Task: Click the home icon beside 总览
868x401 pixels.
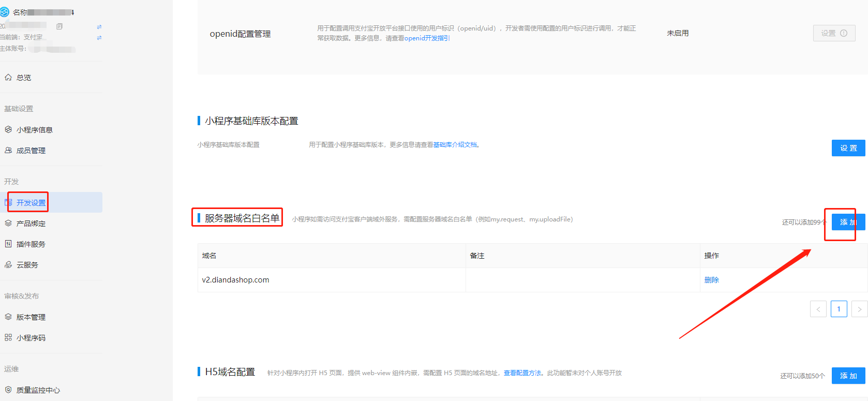Action: pos(8,78)
